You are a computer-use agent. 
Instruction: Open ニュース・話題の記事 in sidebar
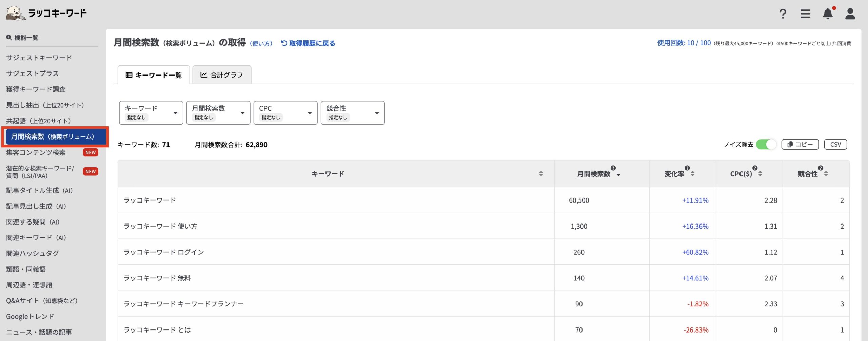(39, 332)
